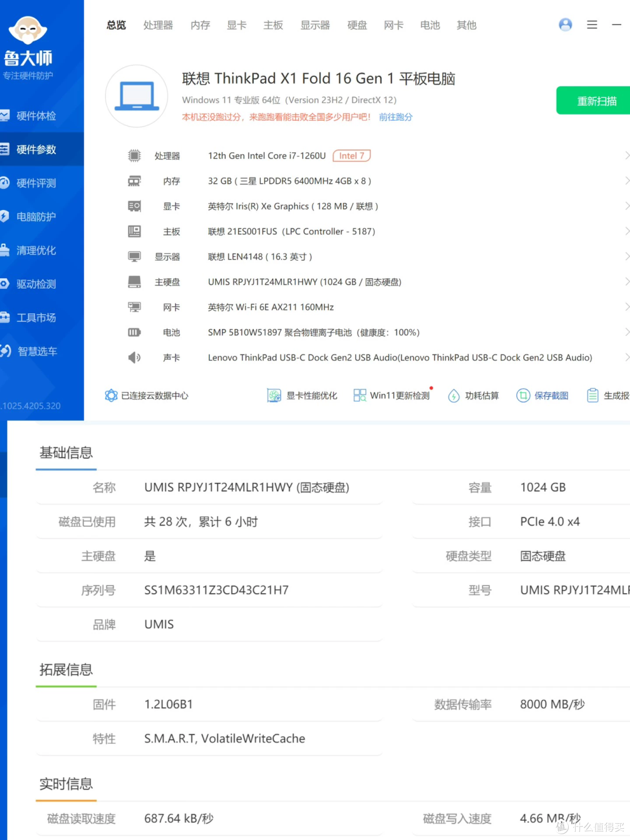Screen dimensions: 630x840
Task: Click the user account avatar icon
Action: pyautogui.click(x=565, y=24)
